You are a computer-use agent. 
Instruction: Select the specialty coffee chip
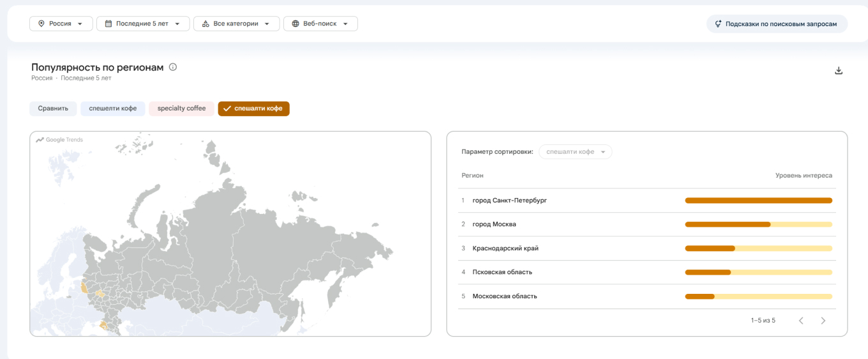[182, 109]
